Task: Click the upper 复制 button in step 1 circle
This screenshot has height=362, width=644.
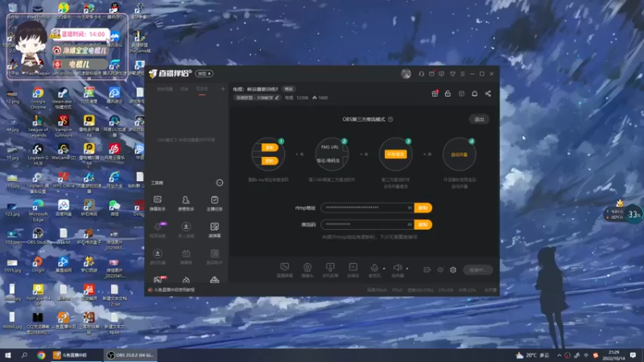Action: pyautogui.click(x=270, y=147)
